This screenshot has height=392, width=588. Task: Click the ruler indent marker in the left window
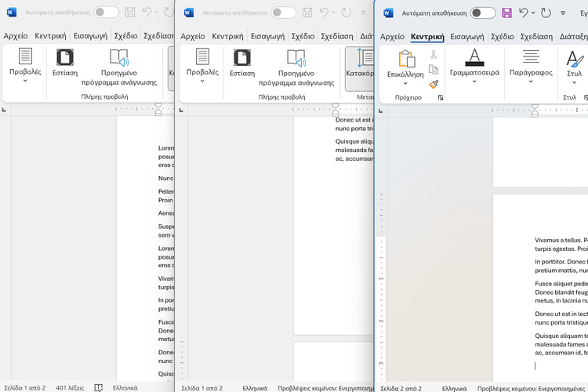tap(158, 109)
